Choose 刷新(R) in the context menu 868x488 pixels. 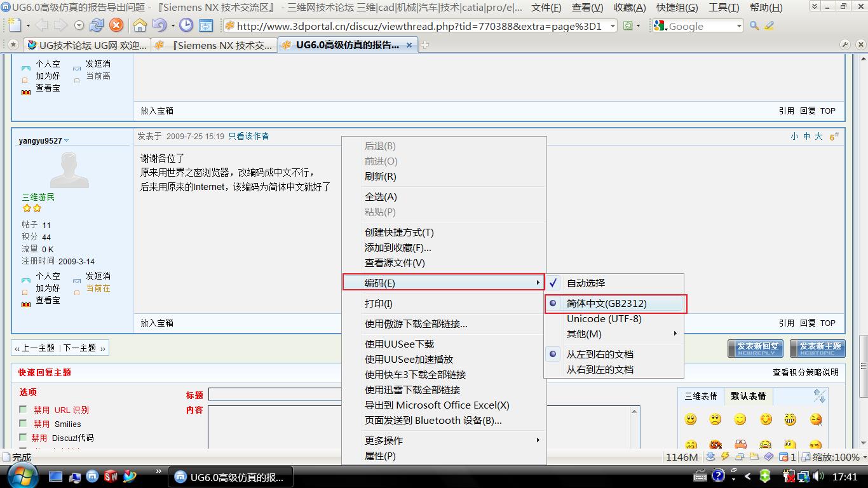click(444, 176)
